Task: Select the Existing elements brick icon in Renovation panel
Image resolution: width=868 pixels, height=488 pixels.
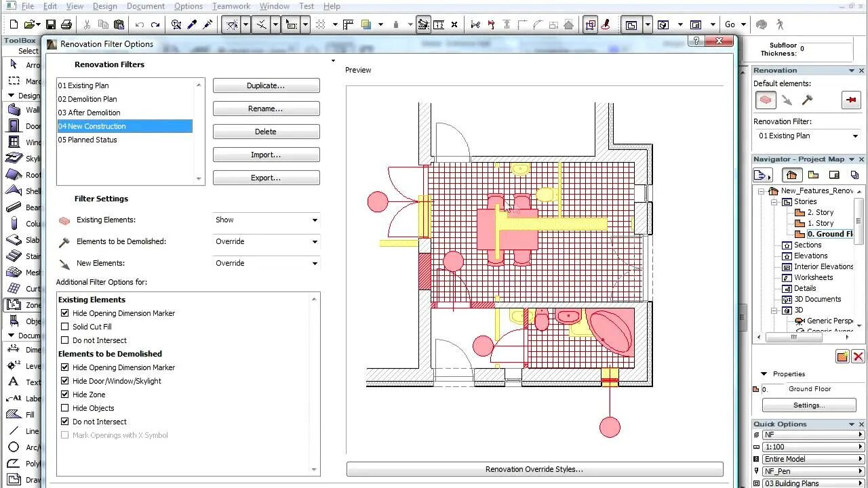Action: pyautogui.click(x=766, y=100)
